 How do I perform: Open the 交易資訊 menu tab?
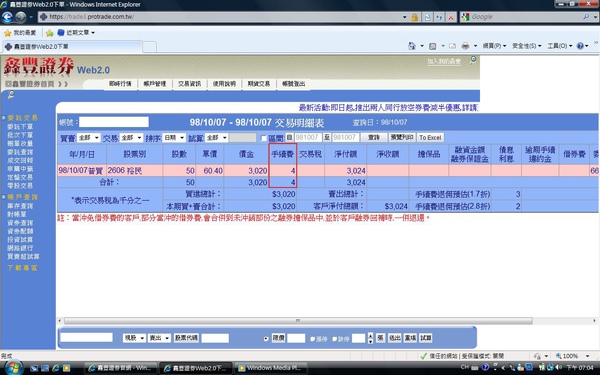pyautogui.click(x=189, y=84)
